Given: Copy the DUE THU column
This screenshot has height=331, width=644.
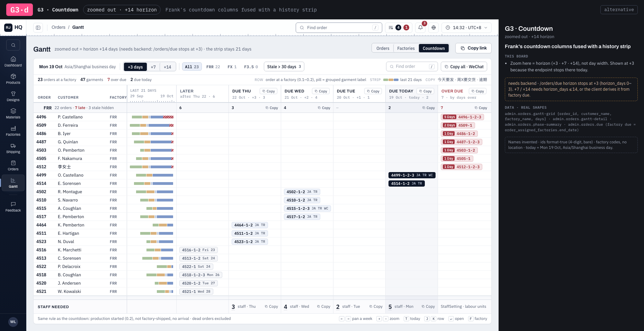Looking at the screenshot, I should point(268,91).
